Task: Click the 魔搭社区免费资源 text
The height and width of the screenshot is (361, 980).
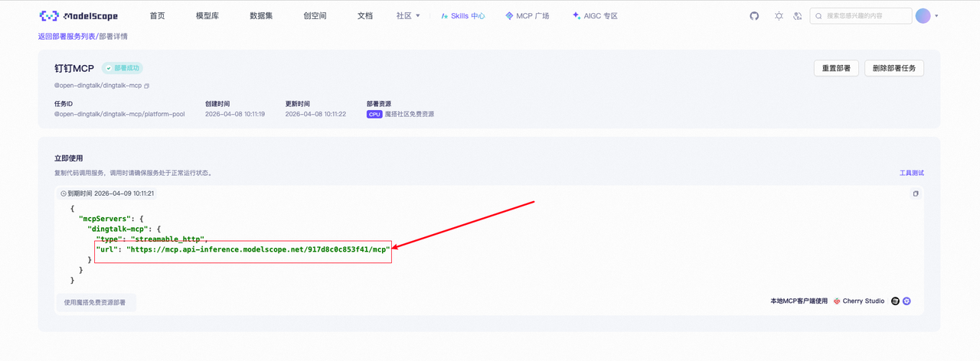Action: [410, 114]
